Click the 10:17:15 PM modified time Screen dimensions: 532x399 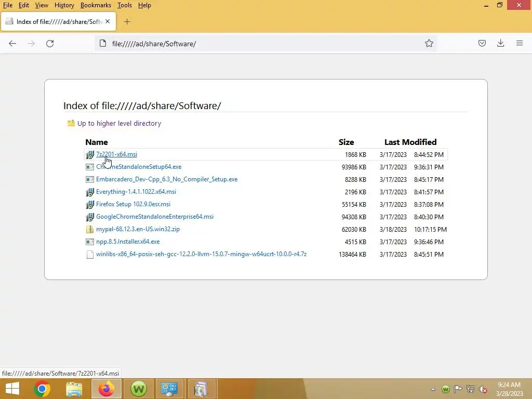[430, 229]
